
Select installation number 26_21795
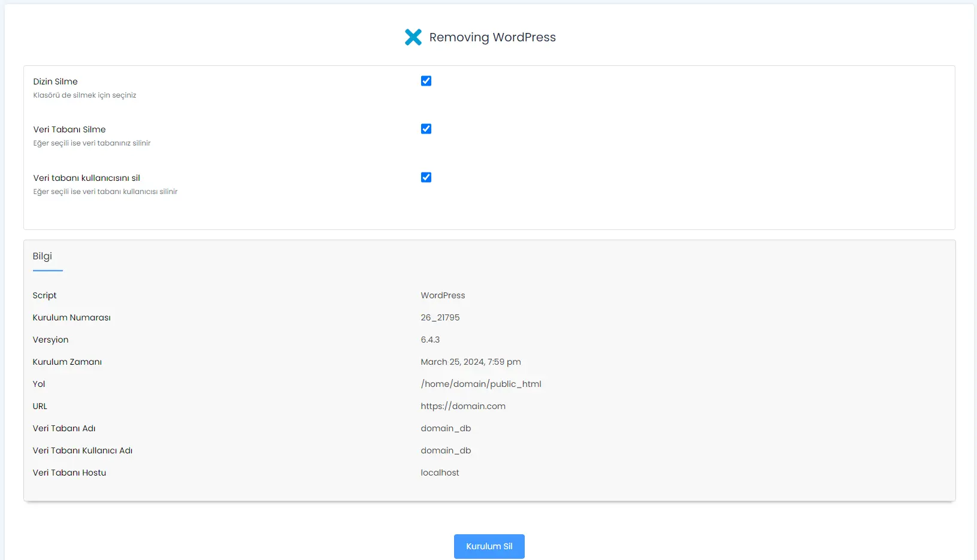pyautogui.click(x=440, y=317)
